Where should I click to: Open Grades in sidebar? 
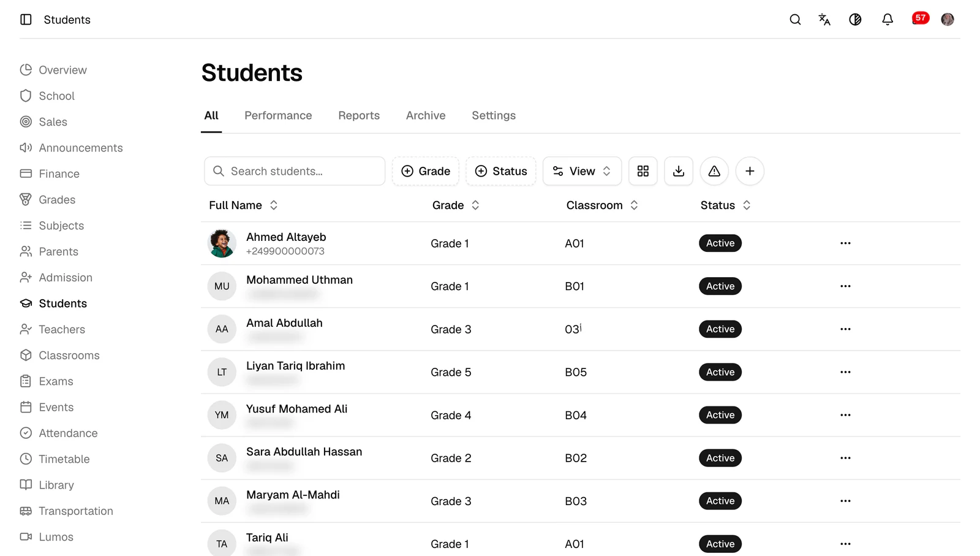click(x=48, y=200)
